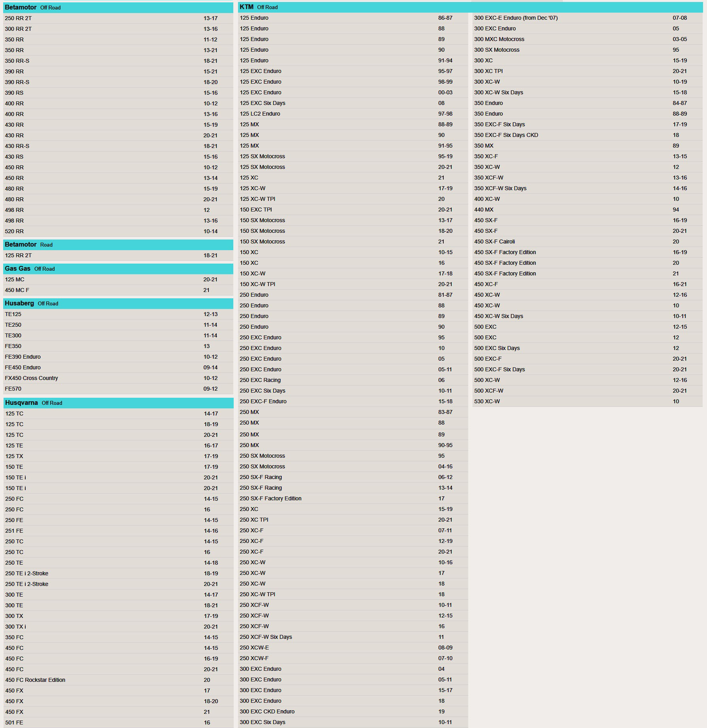
Task: Click the Husqvarna Off Road header
Action: [118, 403]
